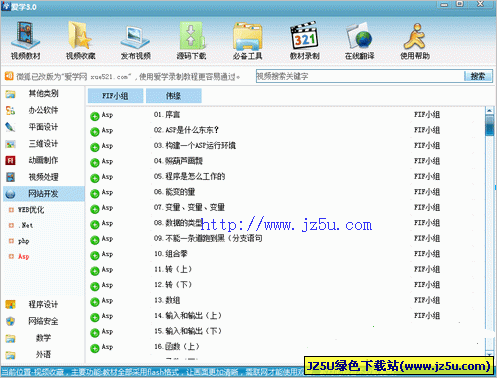
Task: Expand the 数学 category
Action: click(43, 338)
